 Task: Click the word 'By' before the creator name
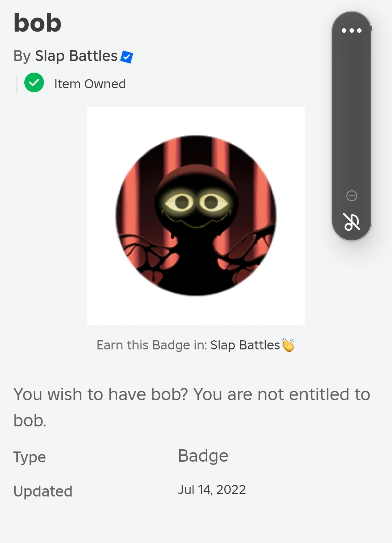22,56
